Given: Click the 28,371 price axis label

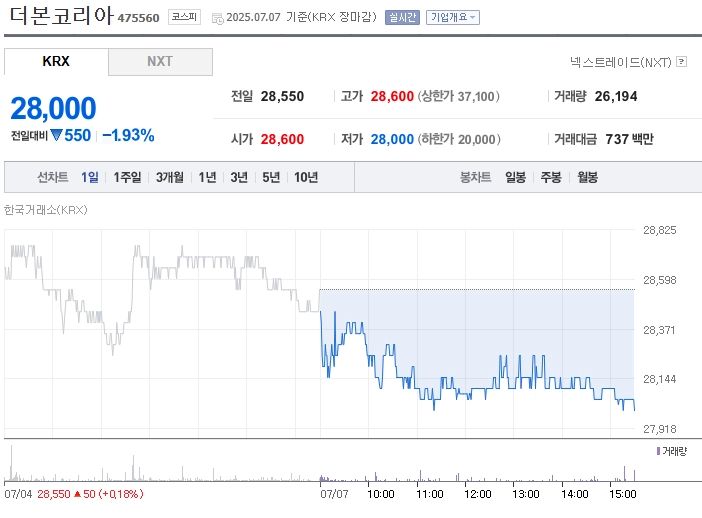Looking at the screenshot, I should [x=659, y=330].
